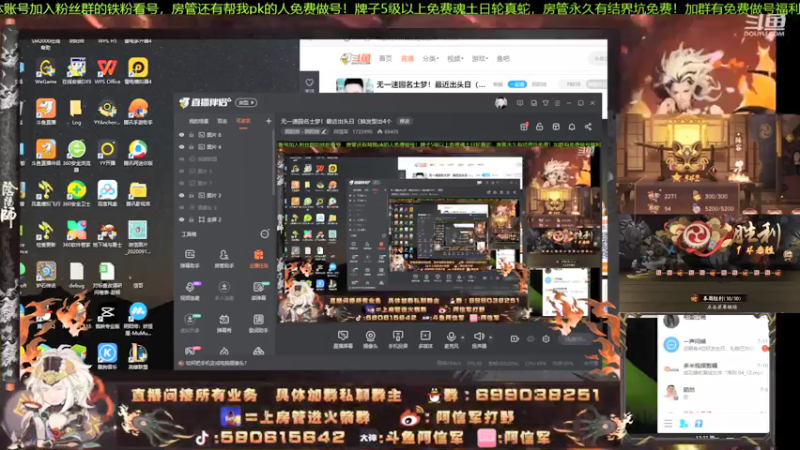The width and height of the screenshot is (800, 450).
Task: Open the 弹幕助手 tool
Action: click(x=190, y=259)
